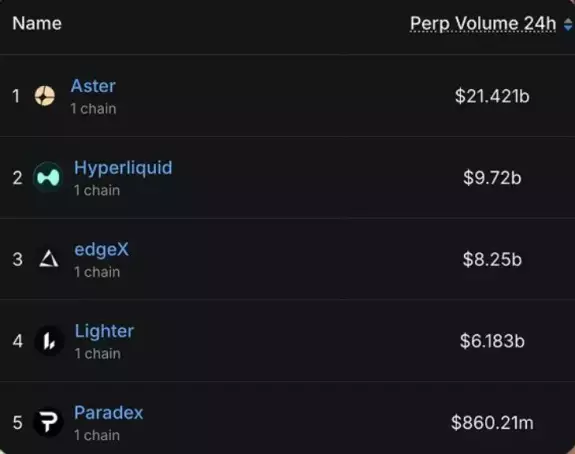
Task: Select Aster's $21.421b volume value
Action: [x=492, y=96]
